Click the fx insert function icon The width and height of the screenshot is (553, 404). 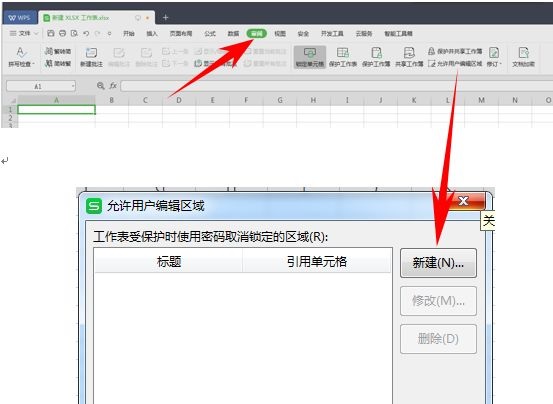[x=113, y=86]
